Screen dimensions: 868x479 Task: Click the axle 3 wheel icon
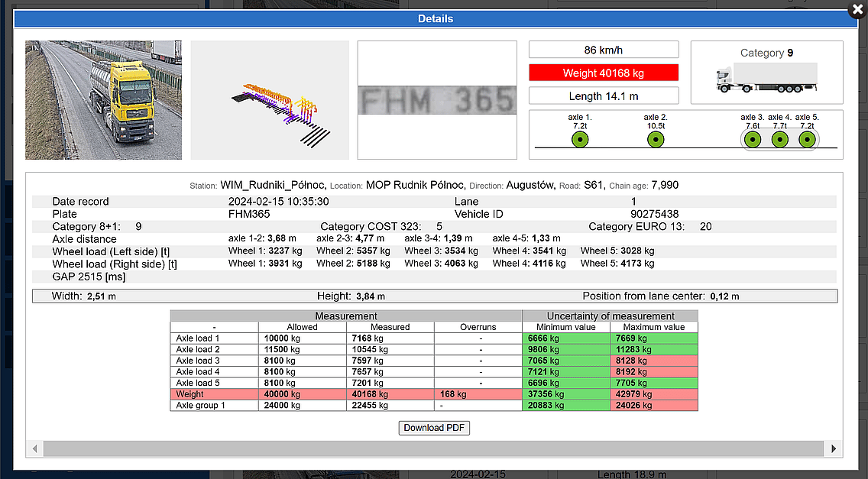752,140
